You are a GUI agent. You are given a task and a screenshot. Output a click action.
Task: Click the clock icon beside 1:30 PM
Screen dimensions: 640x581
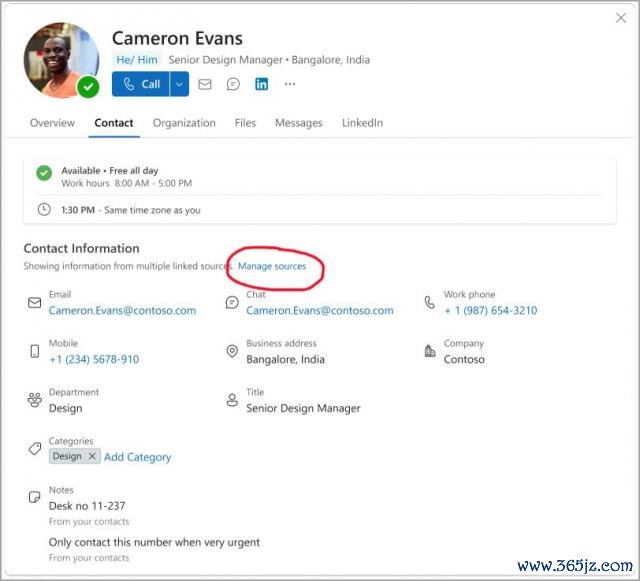click(44, 210)
